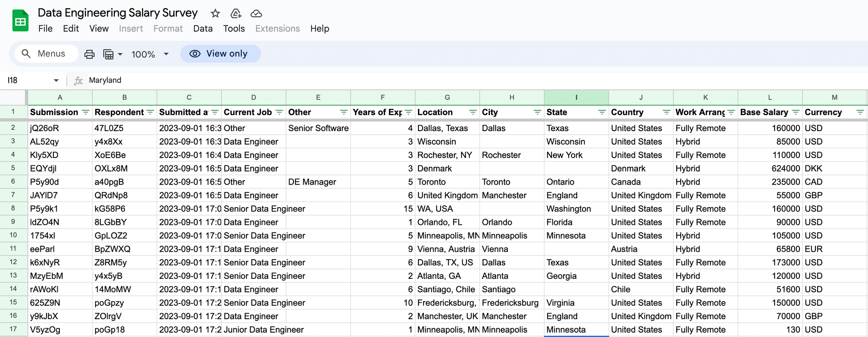Click the document title Data Engineering Salary Survey
This screenshot has width=868, height=337.
(118, 13)
